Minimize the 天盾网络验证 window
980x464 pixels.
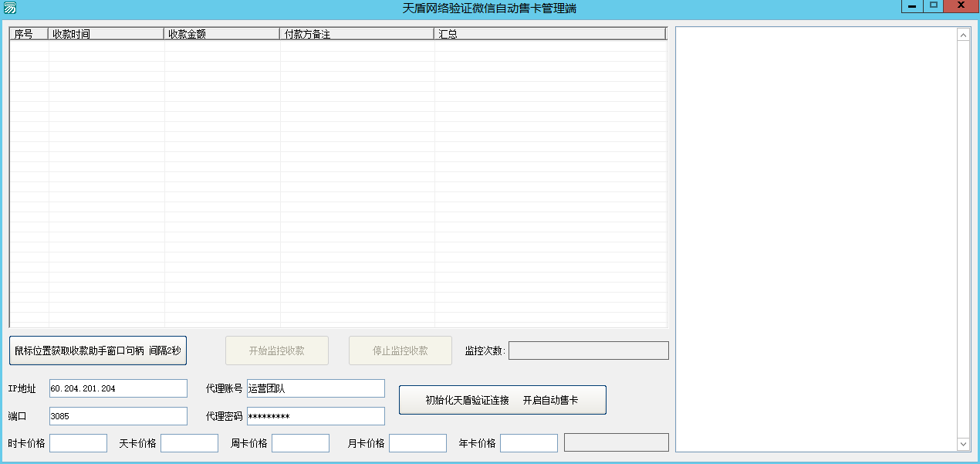click(x=912, y=6)
